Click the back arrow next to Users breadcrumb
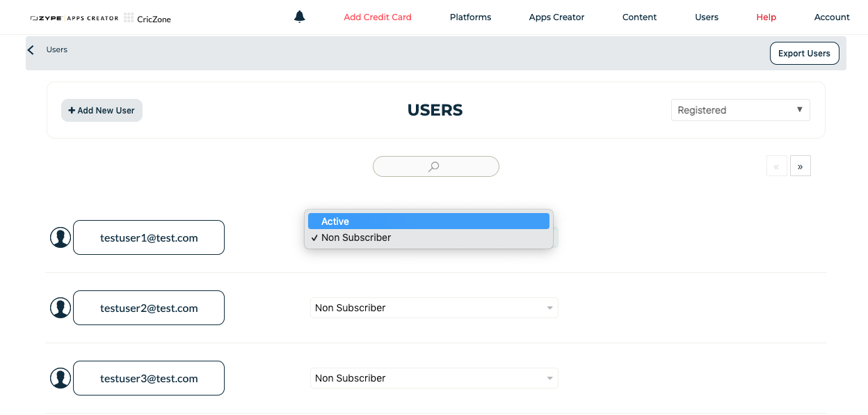Screen dimensions: 868x415 click(30, 49)
